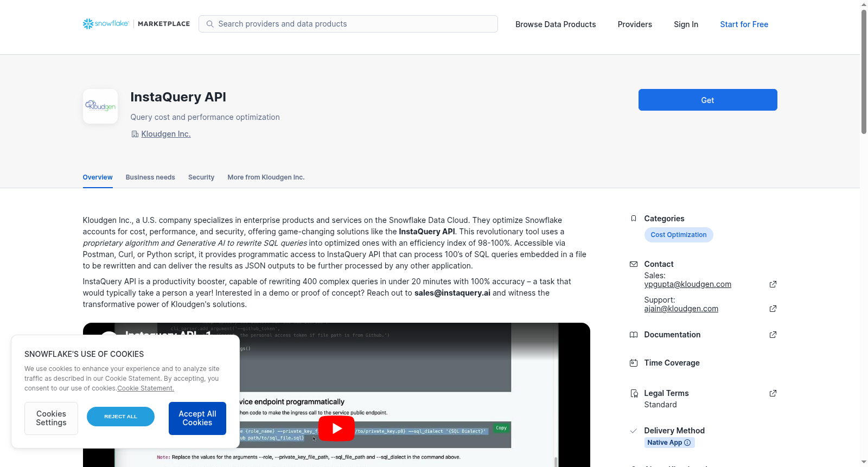Viewport: 868px width, 467px height.
Task: Click the Kloudgen provider logo
Action: (100, 106)
